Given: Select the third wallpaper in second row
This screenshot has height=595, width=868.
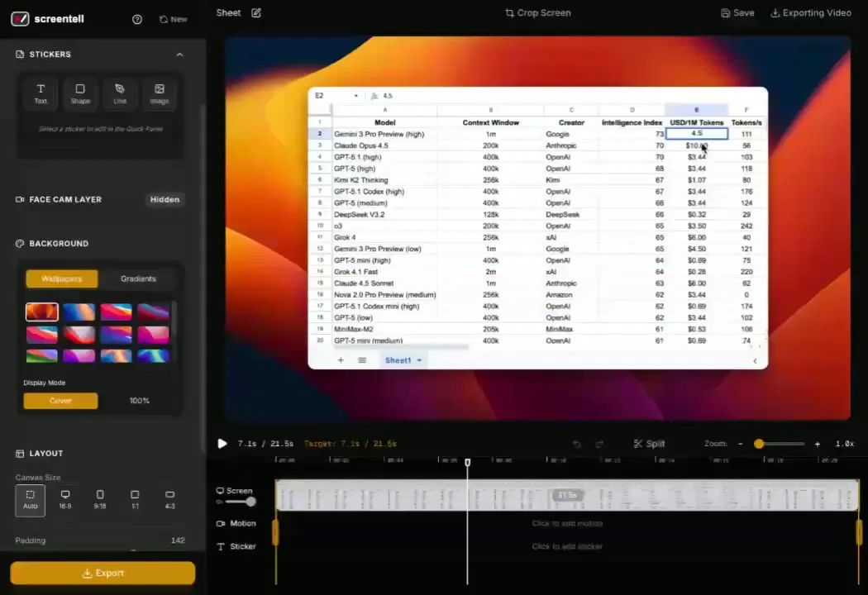Looking at the screenshot, I should [x=117, y=335].
